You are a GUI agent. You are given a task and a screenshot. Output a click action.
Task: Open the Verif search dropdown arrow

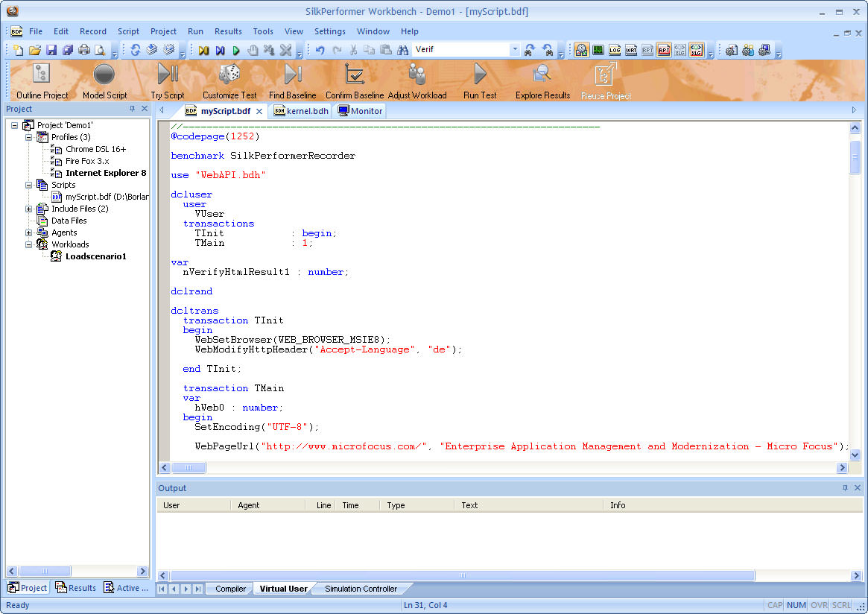point(514,49)
